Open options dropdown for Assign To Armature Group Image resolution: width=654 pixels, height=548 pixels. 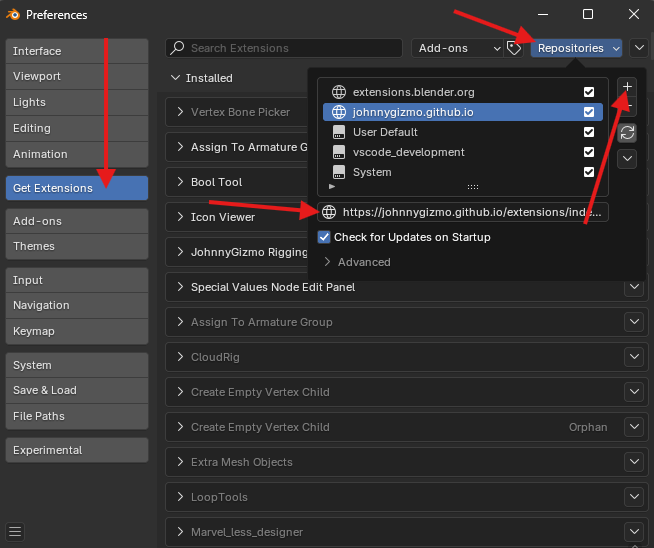[x=634, y=322]
